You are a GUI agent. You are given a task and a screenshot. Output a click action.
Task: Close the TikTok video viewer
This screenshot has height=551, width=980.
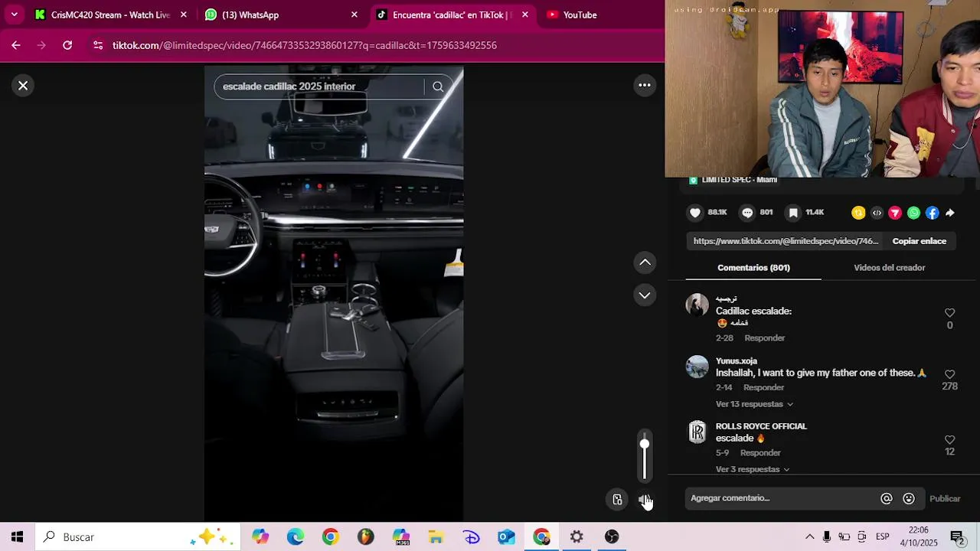pyautogui.click(x=23, y=86)
